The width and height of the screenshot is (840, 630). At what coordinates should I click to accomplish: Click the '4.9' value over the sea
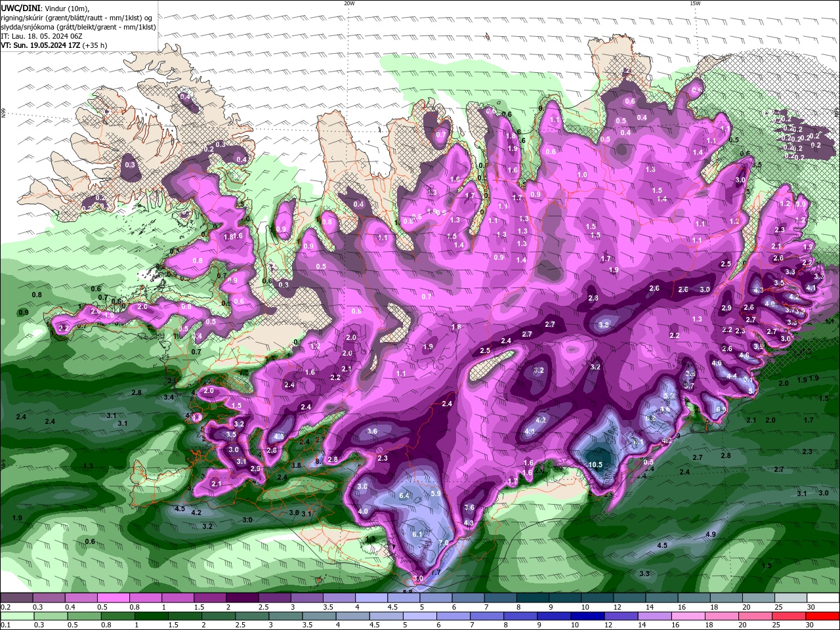point(711,534)
